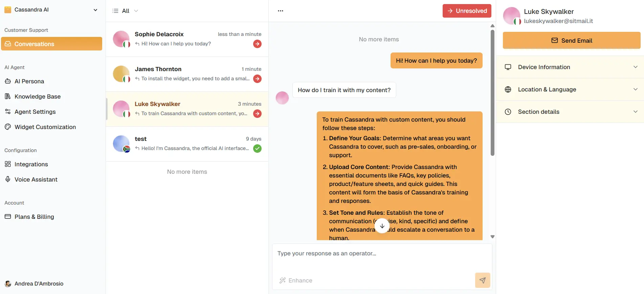The image size is (644, 294).
Task: Click the Cassandra AI logo icon
Action: 8,10
